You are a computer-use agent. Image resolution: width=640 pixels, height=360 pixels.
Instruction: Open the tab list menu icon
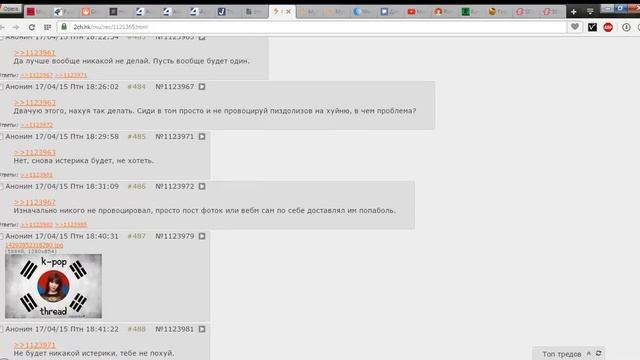tap(590, 12)
